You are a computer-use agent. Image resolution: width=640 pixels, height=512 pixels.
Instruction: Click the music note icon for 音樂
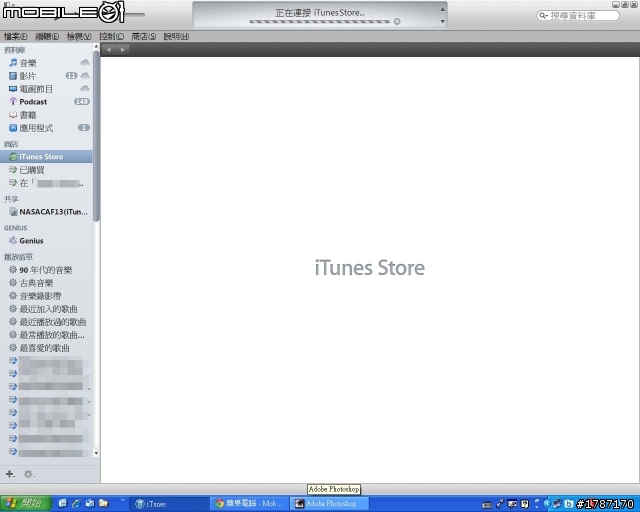click(13, 62)
